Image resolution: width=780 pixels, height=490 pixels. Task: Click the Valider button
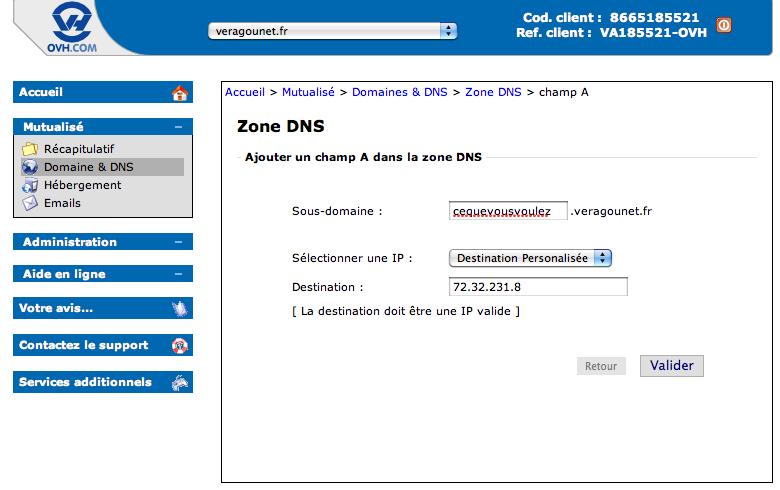672,366
